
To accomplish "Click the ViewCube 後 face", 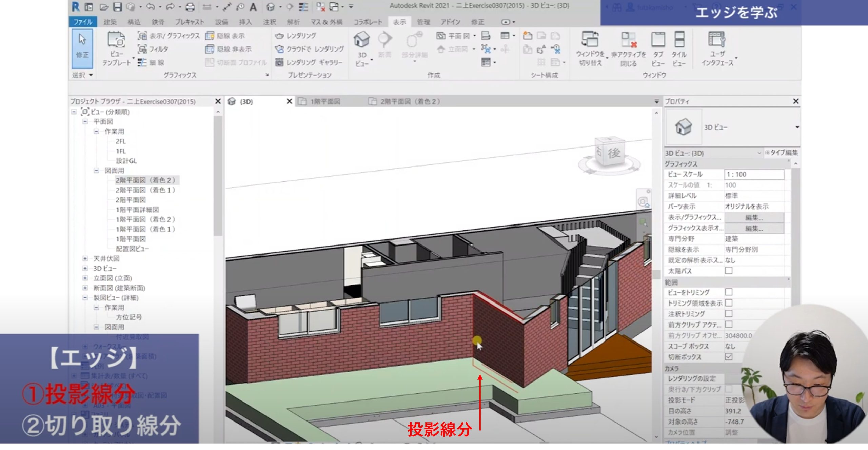I will [613, 153].
